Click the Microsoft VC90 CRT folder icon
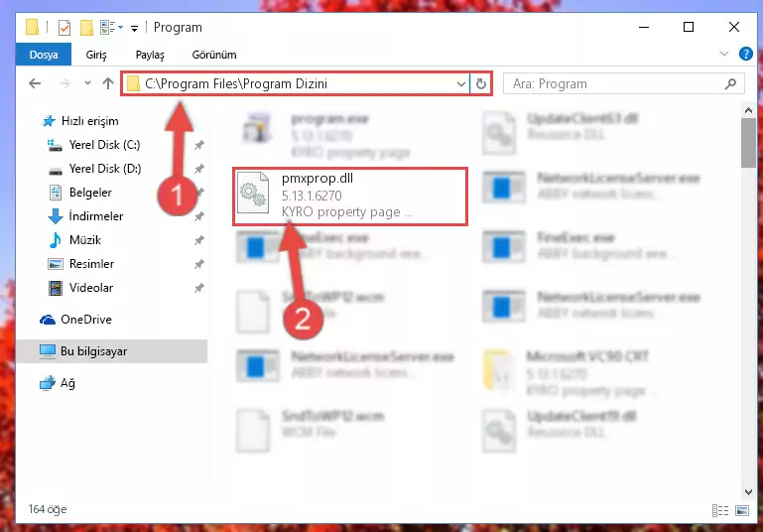 pyautogui.click(x=498, y=370)
